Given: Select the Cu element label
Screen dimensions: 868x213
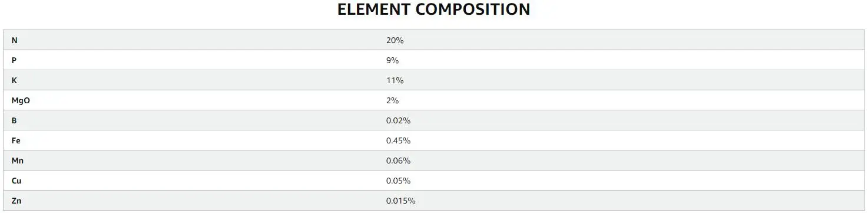Looking at the screenshot, I should [16, 181].
